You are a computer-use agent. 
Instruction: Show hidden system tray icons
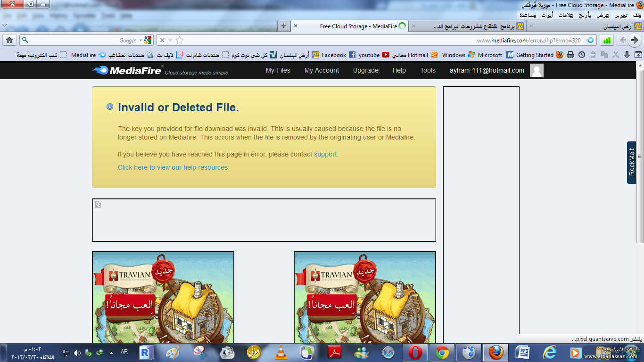click(x=111, y=353)
